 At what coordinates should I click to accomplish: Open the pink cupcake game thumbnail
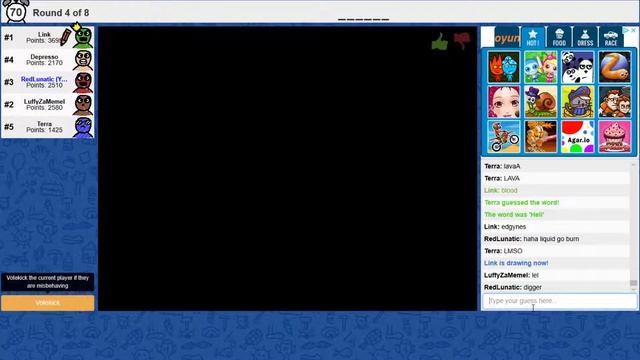pos(615,136)
